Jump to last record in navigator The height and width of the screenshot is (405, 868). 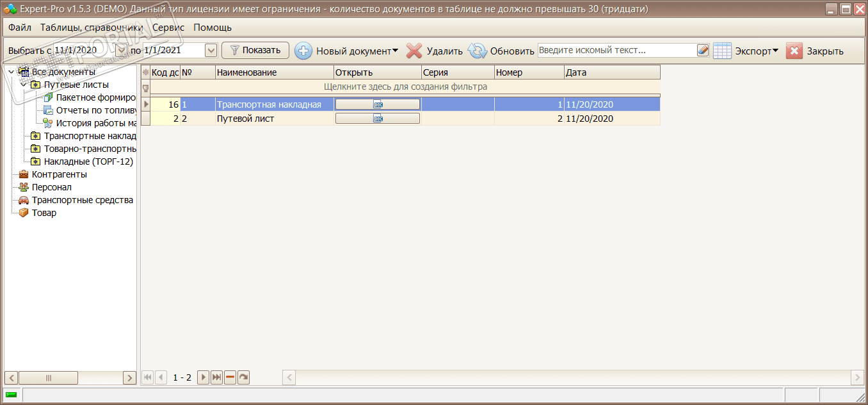[x=217, y=377]
